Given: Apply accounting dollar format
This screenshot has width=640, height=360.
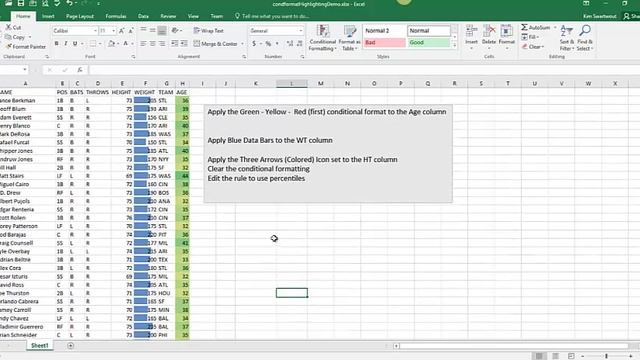Looking at the screenshot, I should pyautogui.click(x=254, y=44).
